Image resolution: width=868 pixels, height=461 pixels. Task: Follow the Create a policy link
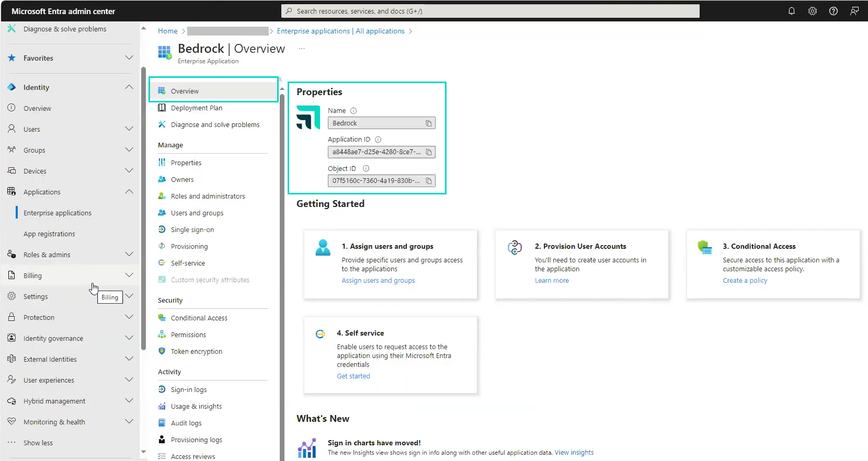coord(745,281)
